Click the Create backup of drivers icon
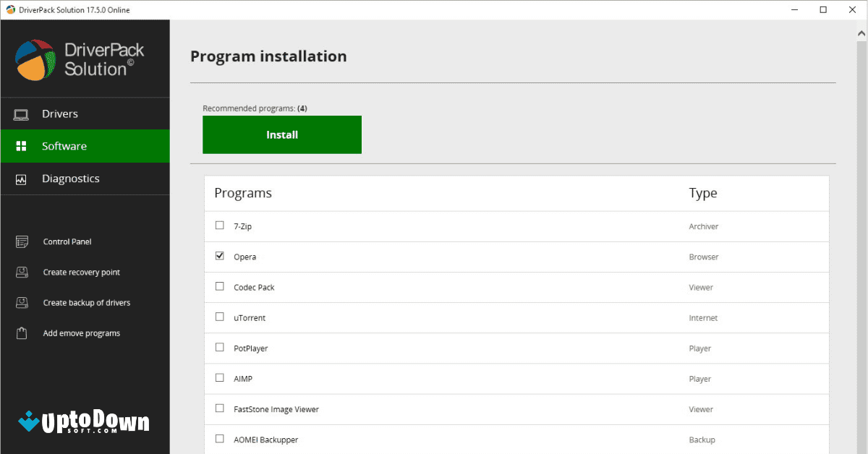The height and width of the screenshot is (454, 868). [21, 302]
